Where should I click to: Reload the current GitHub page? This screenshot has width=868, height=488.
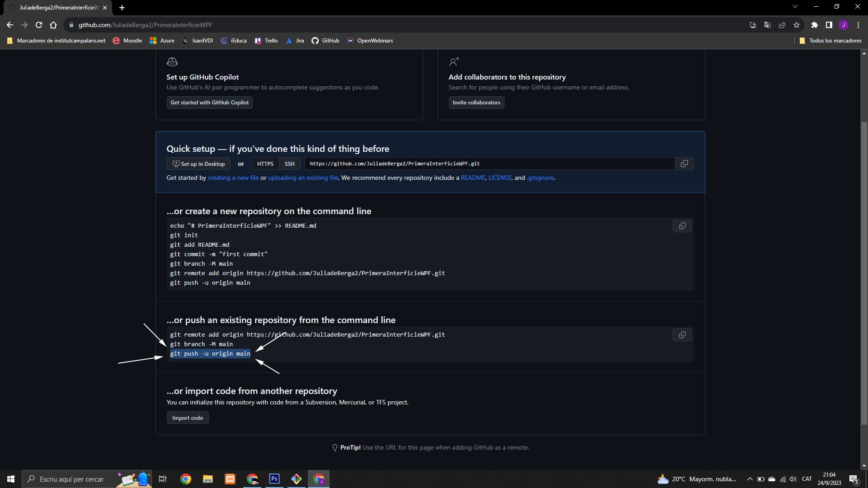[x=39, y=25]
